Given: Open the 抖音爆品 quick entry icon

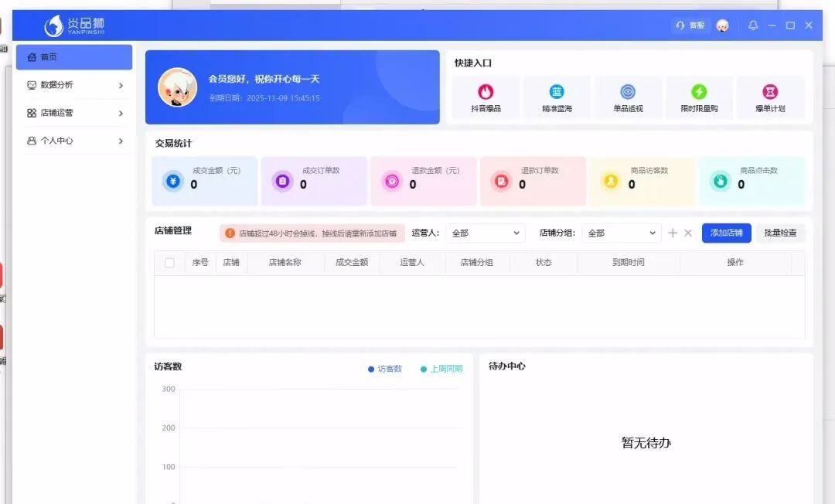Looking at the screenshot, I should [x=486, y=93].
